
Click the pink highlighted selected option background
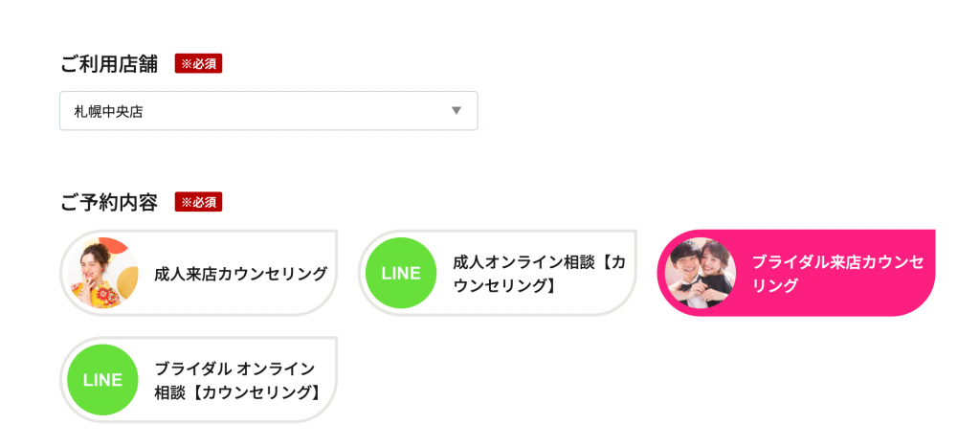pyautogui.click(x=900, y=299)
